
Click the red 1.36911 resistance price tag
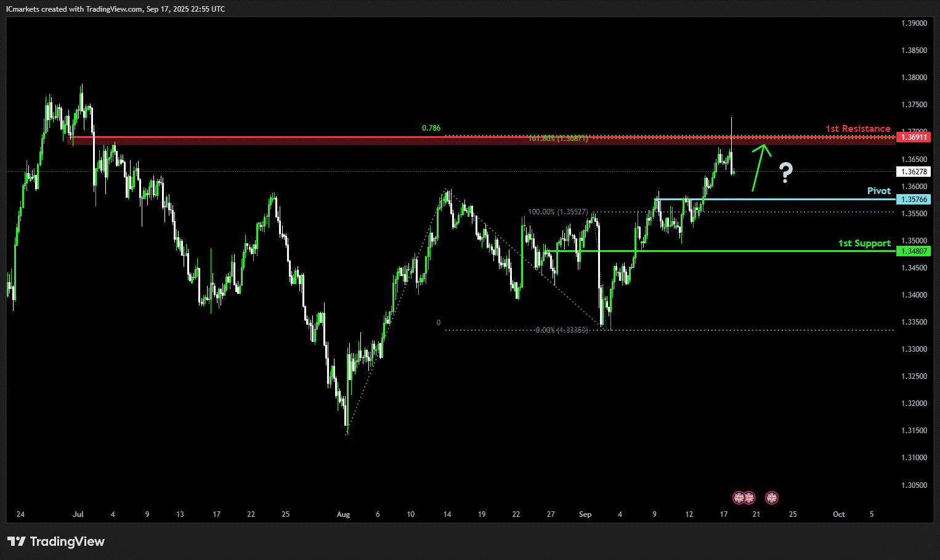pyautogui.click(x=914, y=137)
